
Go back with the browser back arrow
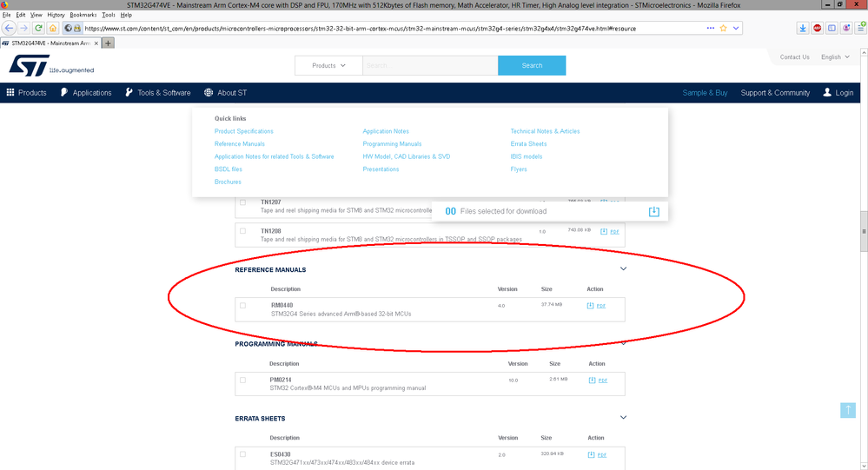(9, 28)
